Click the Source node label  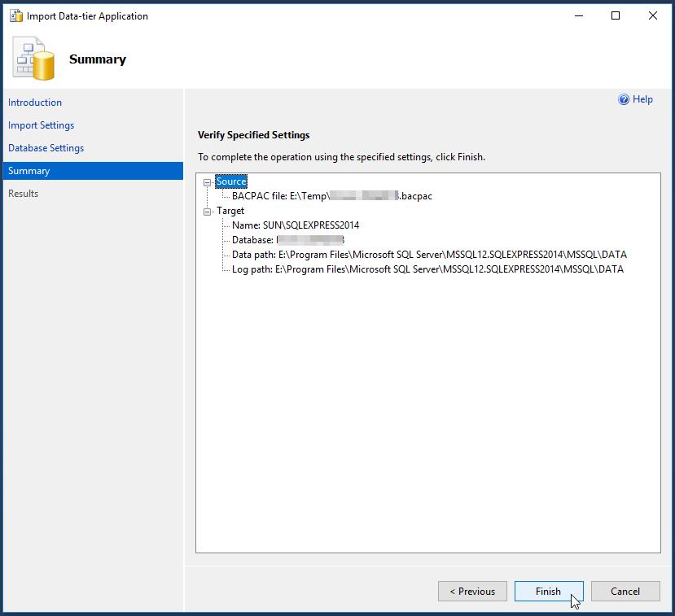[x=230, y=181]
